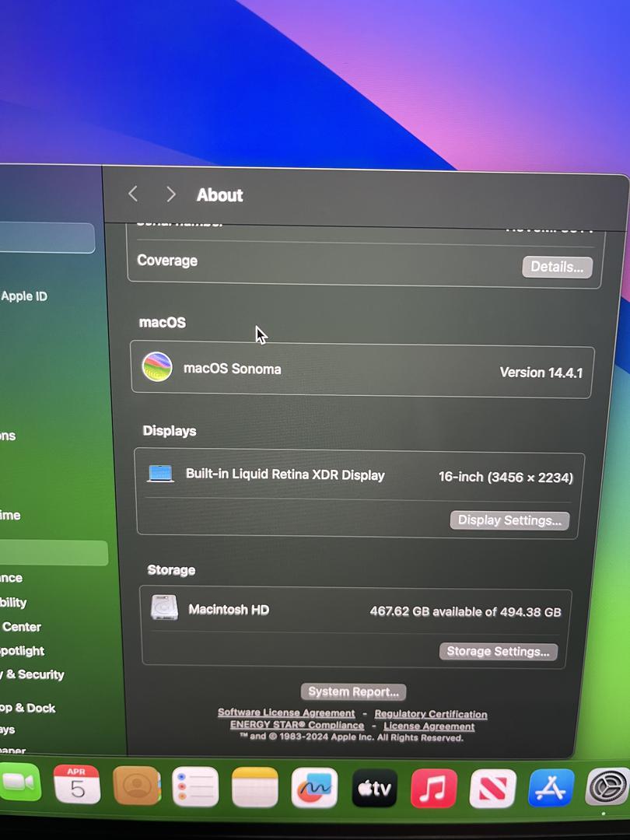The height and width of the screenshot is (840, 630).
Task: Open Calendar from the Dock
Action: pyautogui.click(x=77, y=785)
